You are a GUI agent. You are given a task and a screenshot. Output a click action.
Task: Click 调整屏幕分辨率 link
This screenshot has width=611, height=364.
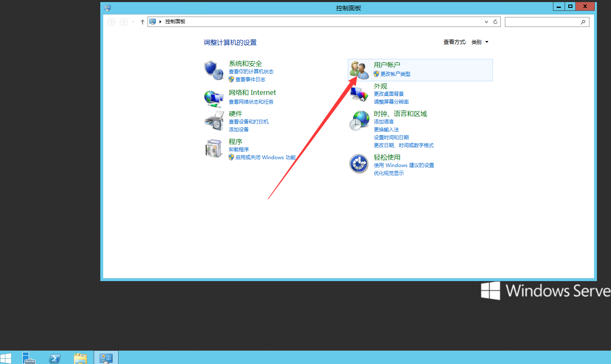tap(391, 102)
